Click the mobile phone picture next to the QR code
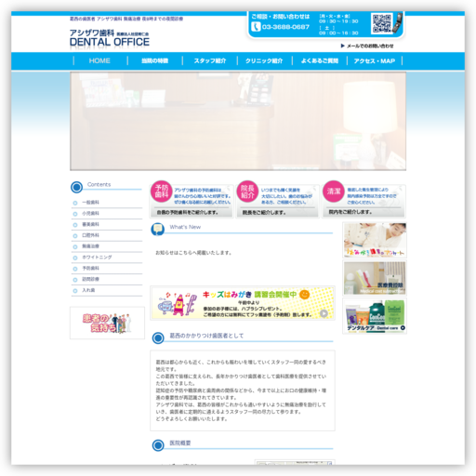 coord(397,22)
